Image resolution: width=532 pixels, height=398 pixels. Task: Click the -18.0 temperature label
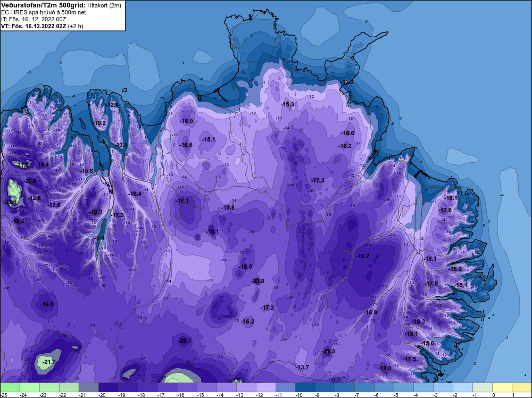(x=385, y=368)
